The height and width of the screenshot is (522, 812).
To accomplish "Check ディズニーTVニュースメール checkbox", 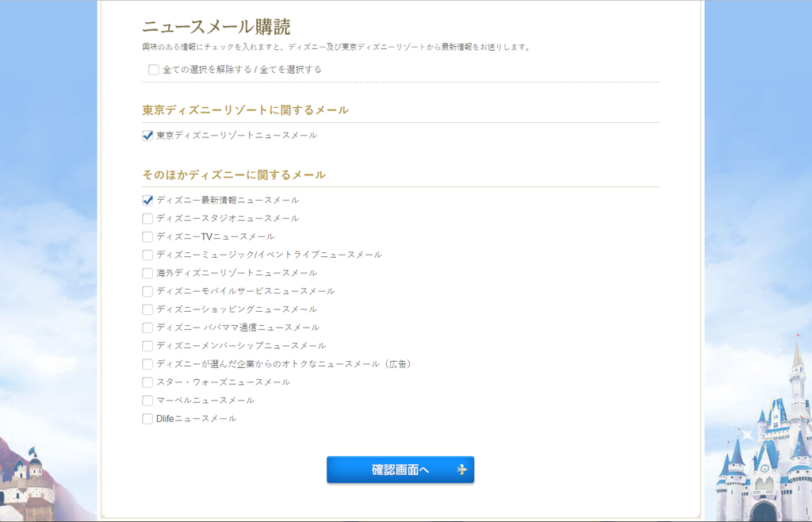I will (x=147, y=236).
